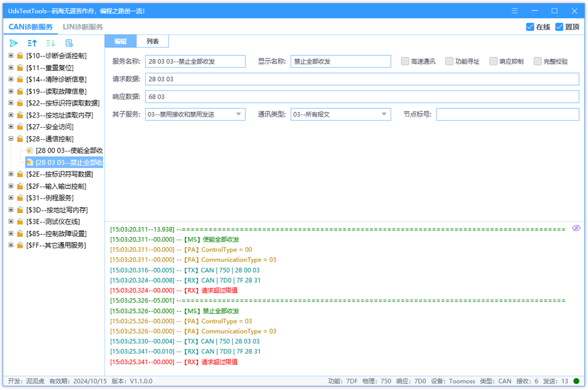
Task: Expand the $23 按地址读取内存 node
Action: [x=11, y=115]
